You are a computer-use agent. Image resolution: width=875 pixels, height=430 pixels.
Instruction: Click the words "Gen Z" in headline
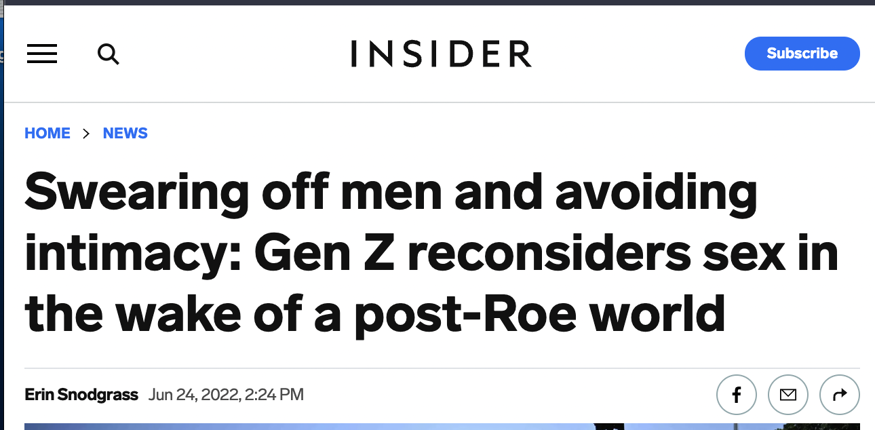(318, 253)
